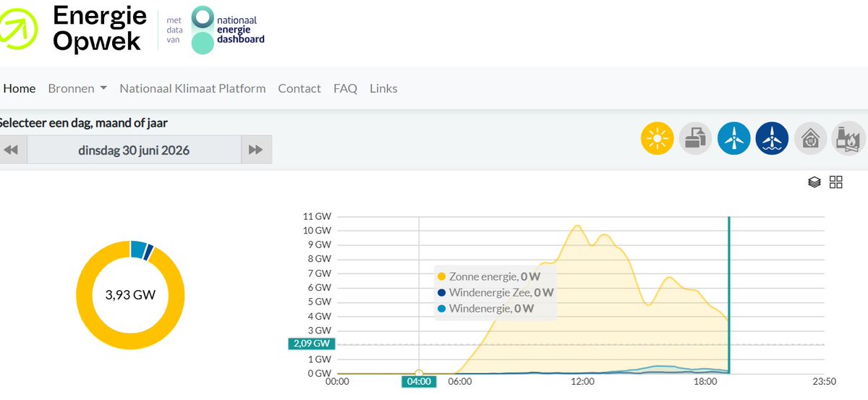Go to previous day with rewind arrows
This screenshot has height=400, width=868.
tap(12, 150)
